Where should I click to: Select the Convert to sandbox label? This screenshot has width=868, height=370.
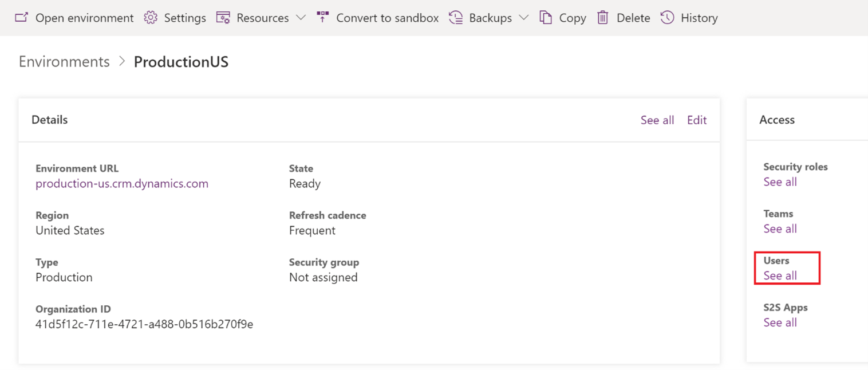(388, 18)
